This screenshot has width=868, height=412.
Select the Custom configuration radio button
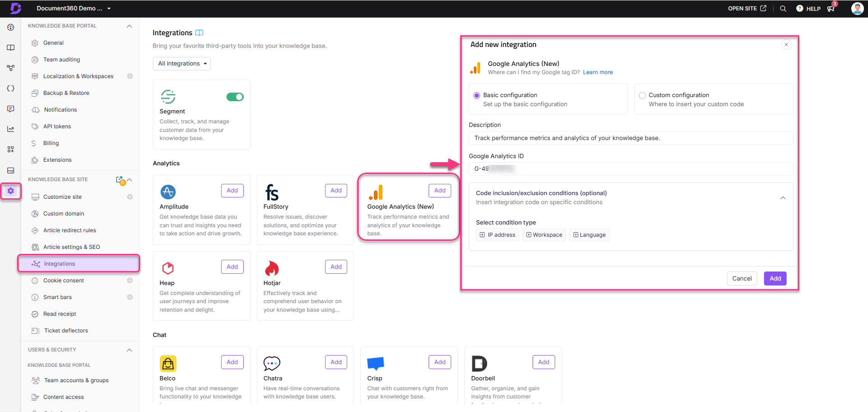(x=642, y=95)
